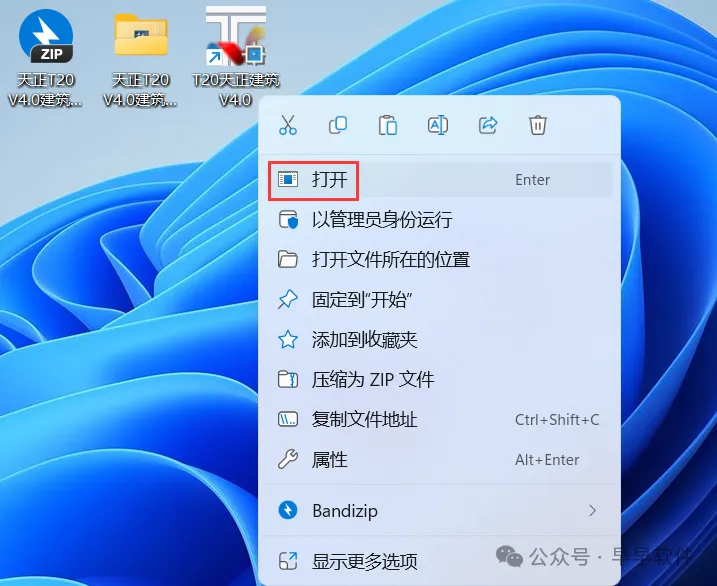
Task: Click the Delete trash can icon
Action: coord(538,125)
